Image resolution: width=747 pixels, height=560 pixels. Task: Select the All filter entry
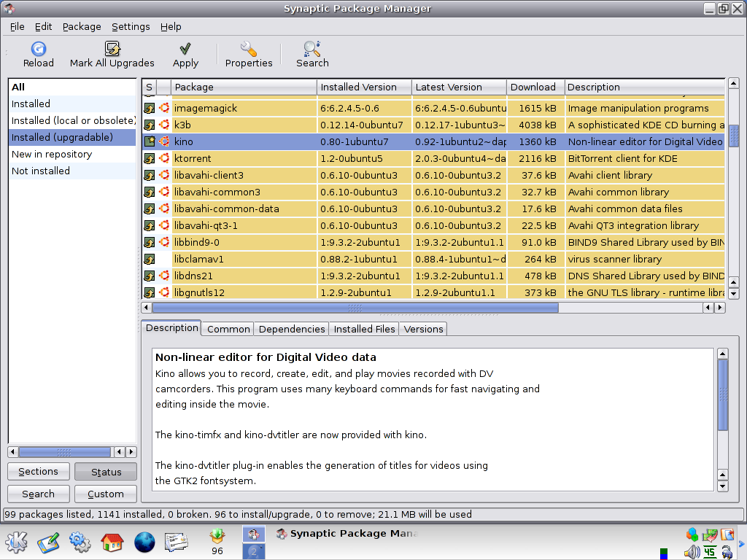72,87
